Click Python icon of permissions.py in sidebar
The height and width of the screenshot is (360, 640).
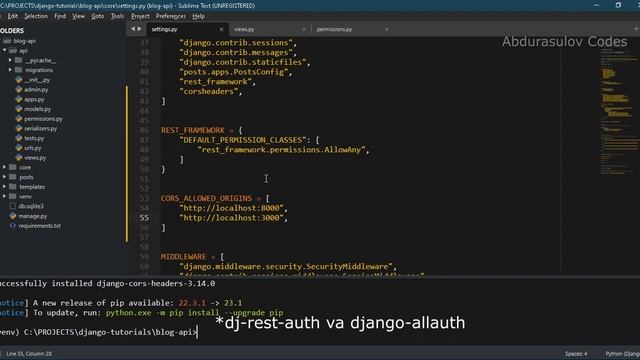(x=19, y=119)
